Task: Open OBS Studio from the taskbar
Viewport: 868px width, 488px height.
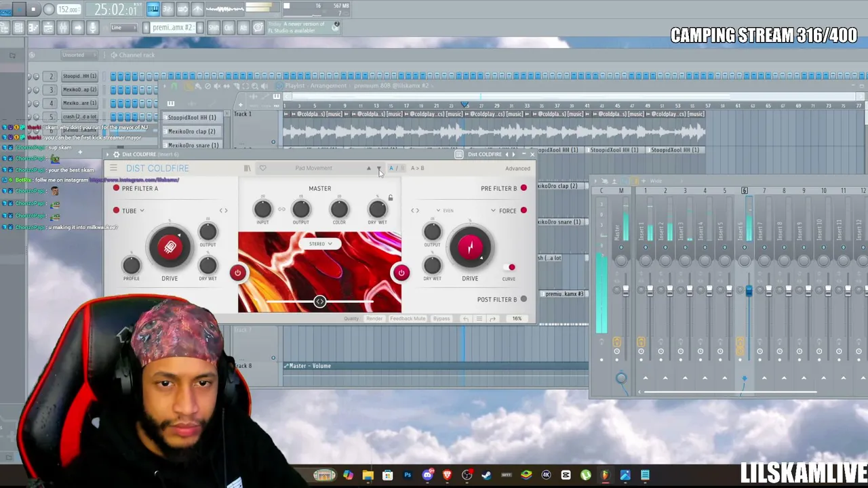Action: (467, 475)
